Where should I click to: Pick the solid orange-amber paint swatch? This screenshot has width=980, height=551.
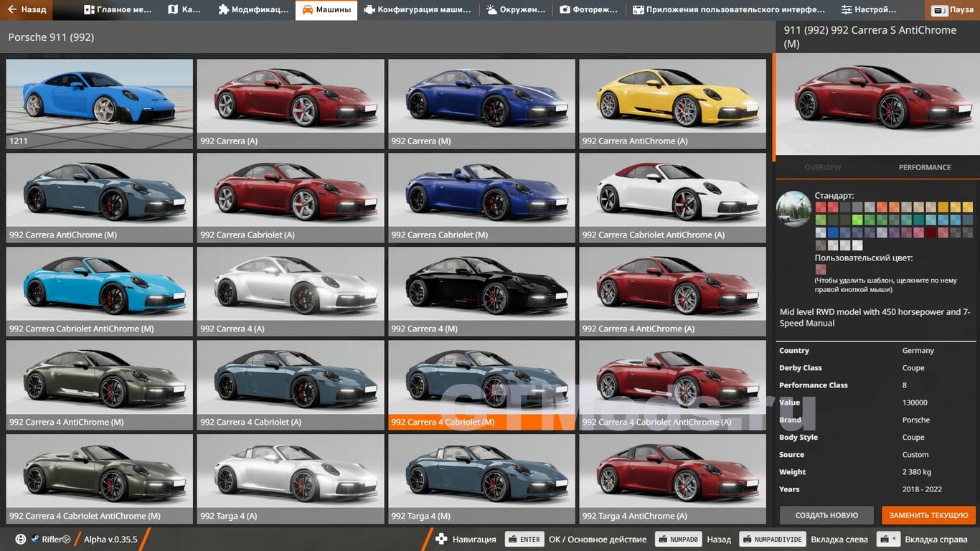(x=943, y=207)
